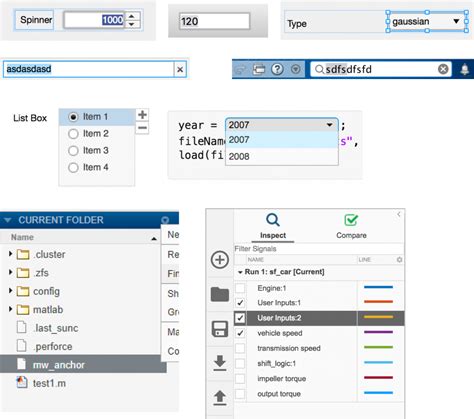Check the Engine:1 signal checkbox

click(240, 288)
